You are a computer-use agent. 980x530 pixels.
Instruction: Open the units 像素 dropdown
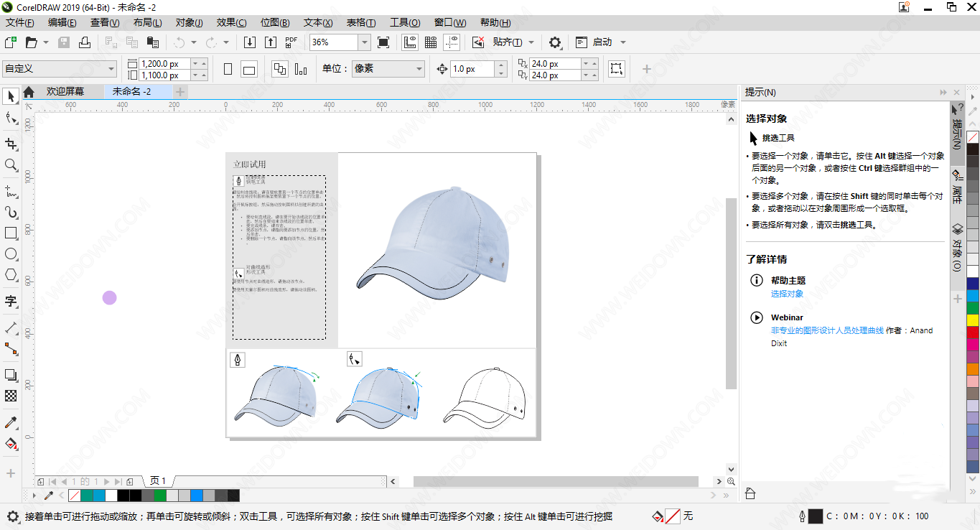(x=388, y=69)
